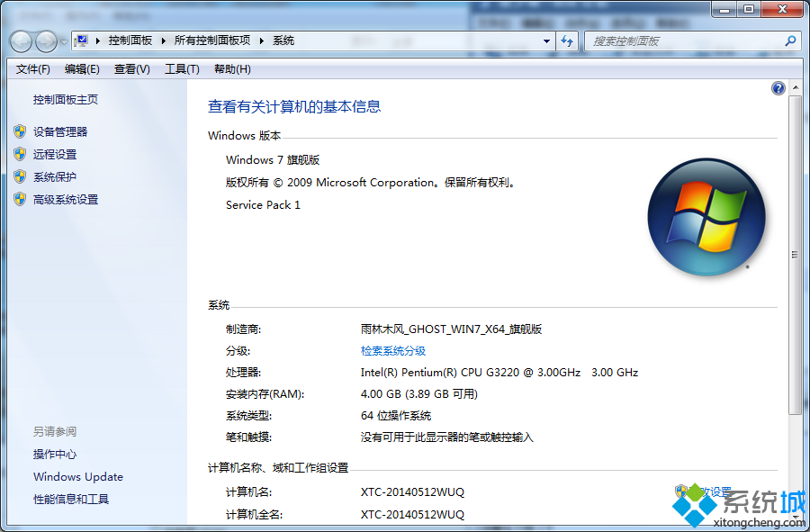Click the manufacturer text 雨林木风_GHOST_WIN7_X64_旗舰版
The width and height of the screenshot is (810, 532).
[451, 329]
